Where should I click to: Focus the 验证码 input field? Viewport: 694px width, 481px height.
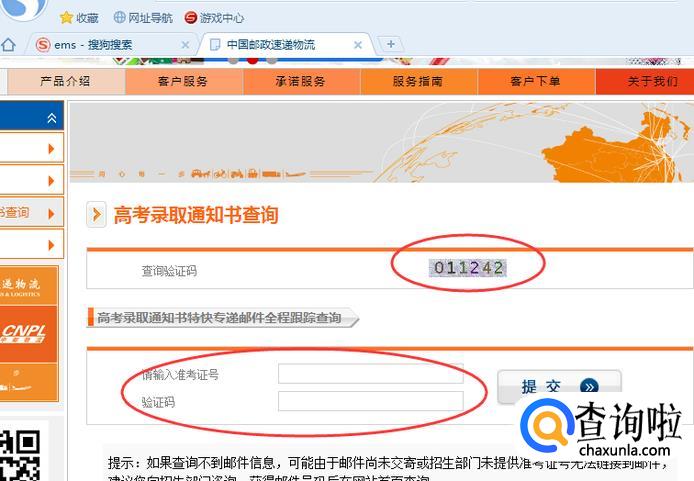point(370,401)
